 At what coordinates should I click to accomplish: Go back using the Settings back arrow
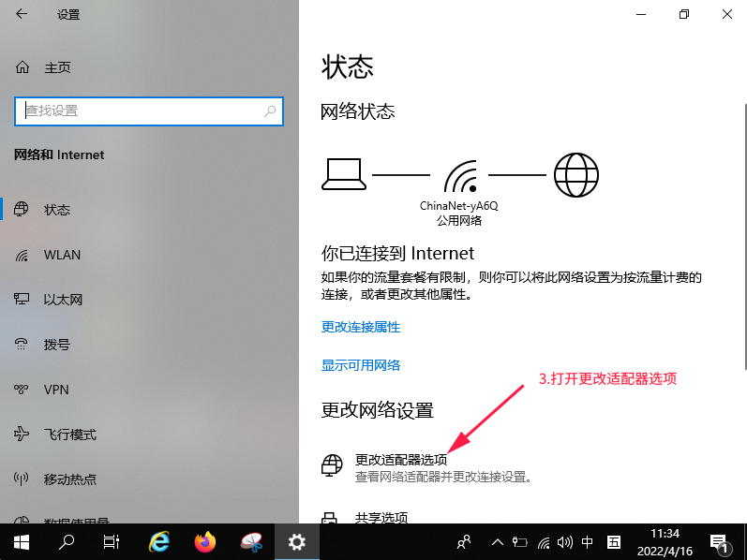click(22, 15)
